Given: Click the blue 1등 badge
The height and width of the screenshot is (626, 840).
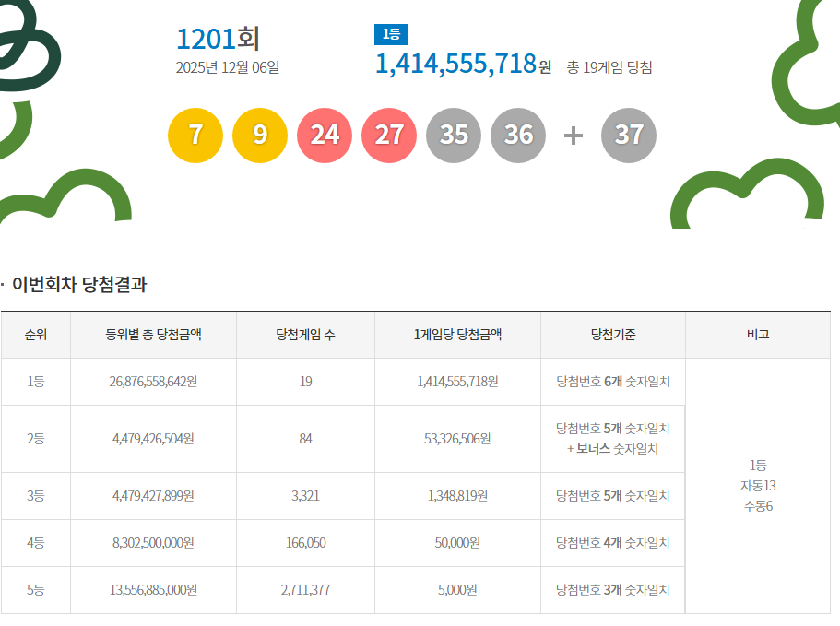Looking at the screenshot, I should point(390,35).
